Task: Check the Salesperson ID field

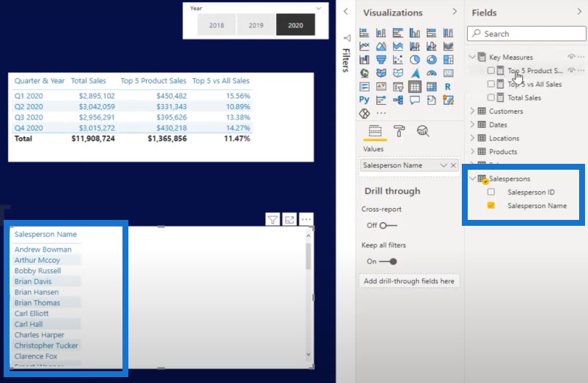Action: [491, 192]
